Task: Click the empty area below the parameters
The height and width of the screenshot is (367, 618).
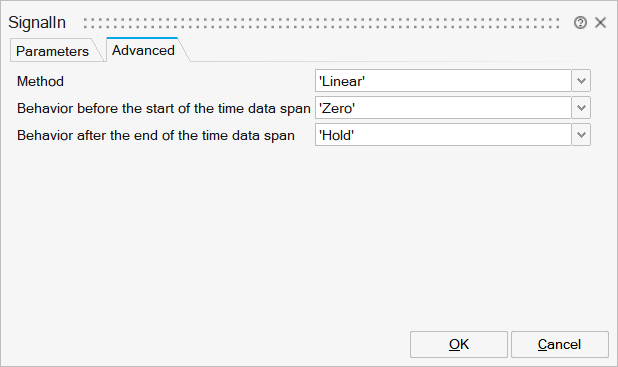Action: click(x=303, y=237)
